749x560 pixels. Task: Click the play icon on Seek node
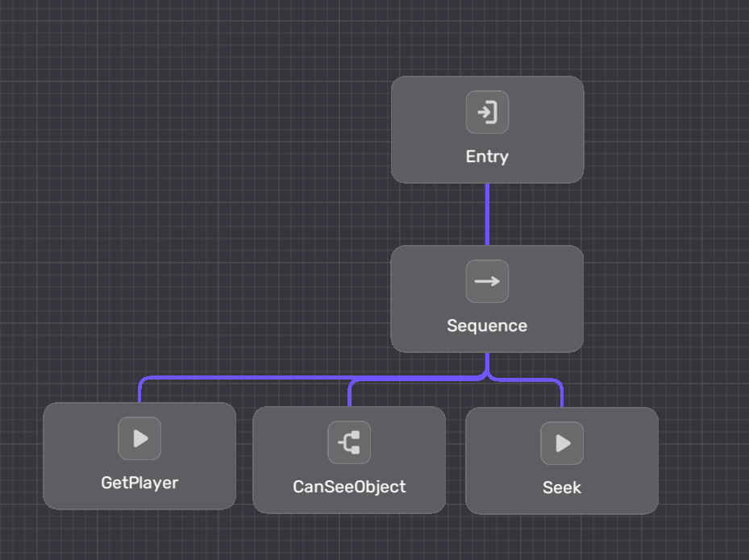point(562,443)
